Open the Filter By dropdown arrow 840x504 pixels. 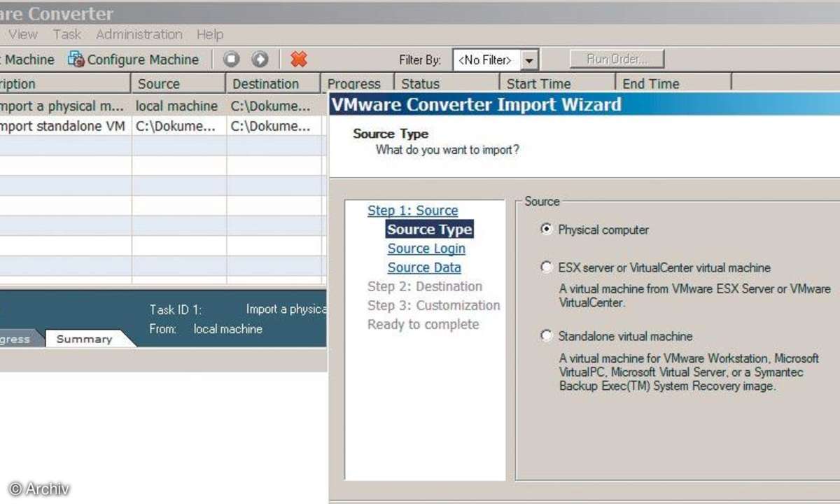pyautogui.click(x=530, y=60)
